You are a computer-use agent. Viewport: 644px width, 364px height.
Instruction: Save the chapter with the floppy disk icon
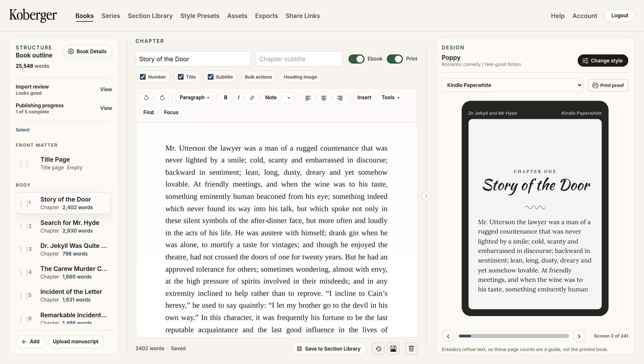(x=393, y=349)
